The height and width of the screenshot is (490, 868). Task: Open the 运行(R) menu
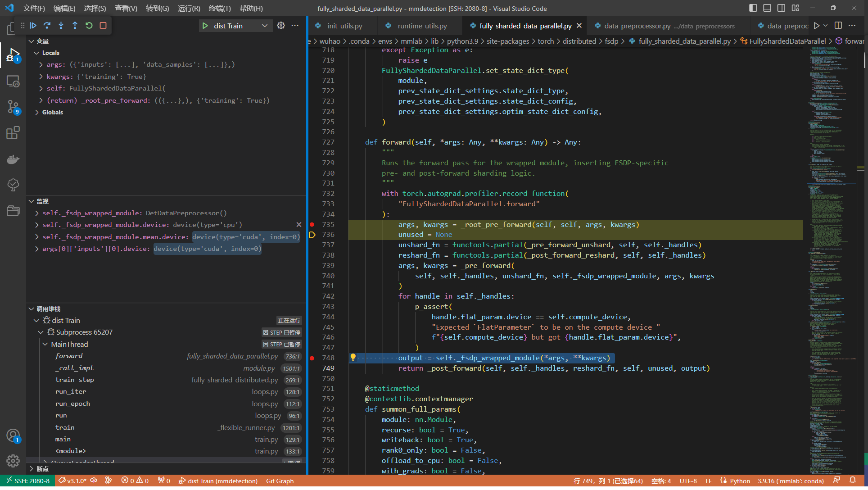click(189, 8)
